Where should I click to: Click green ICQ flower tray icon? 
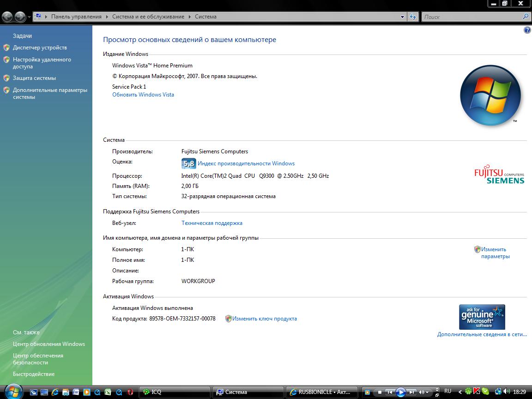point(469,391)
